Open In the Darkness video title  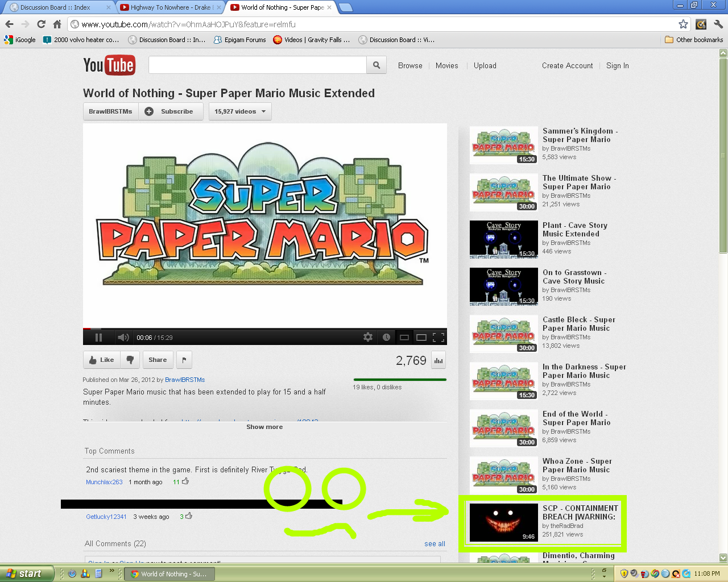click(x=584, y=371)
